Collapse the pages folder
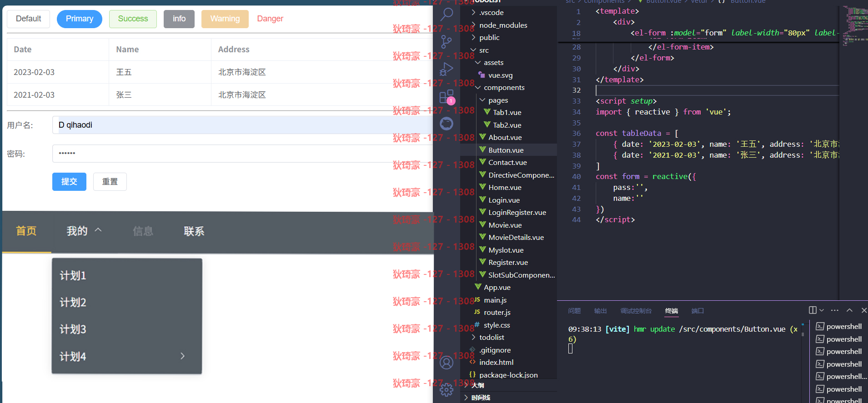Viewport: 868px width, 403px height. [x=498, y=100]
